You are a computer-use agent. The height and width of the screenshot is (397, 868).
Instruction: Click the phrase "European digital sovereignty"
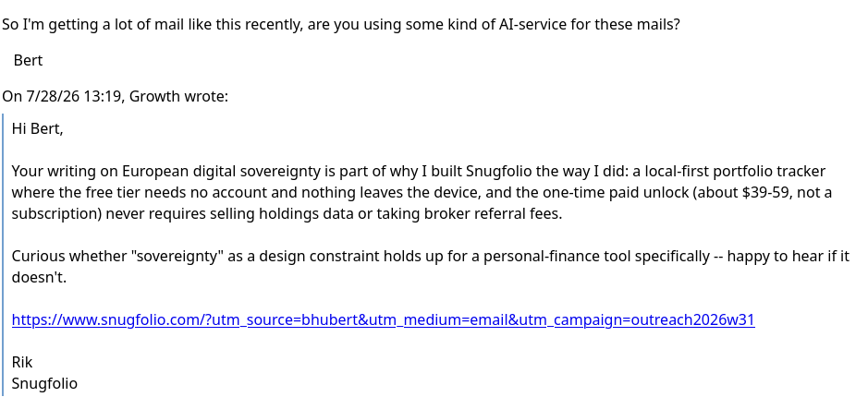pos(222,172)
